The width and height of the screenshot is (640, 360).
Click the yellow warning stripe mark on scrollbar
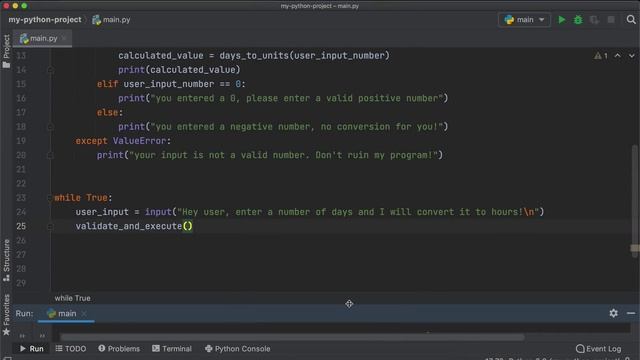point(634,248)
